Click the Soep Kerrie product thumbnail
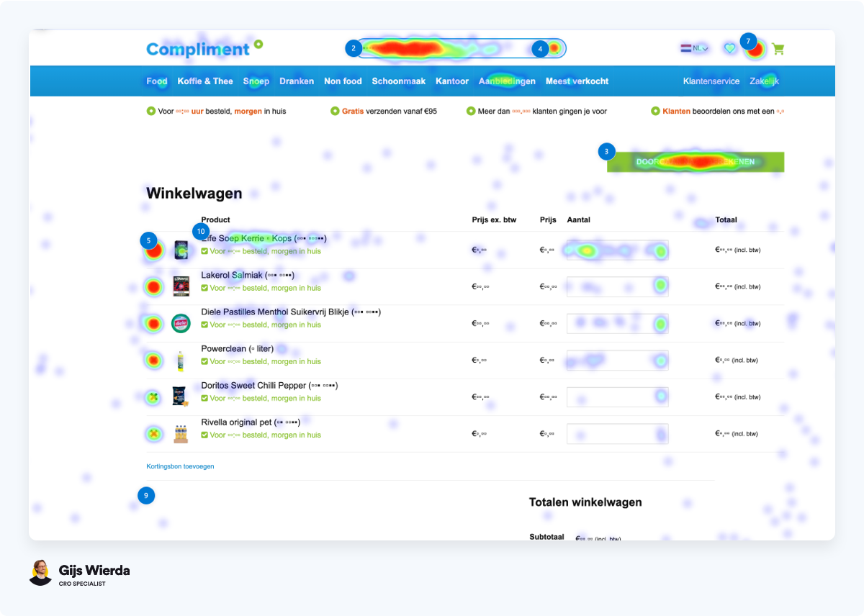The height and width of the screenshot is (616, 864). 181,250
